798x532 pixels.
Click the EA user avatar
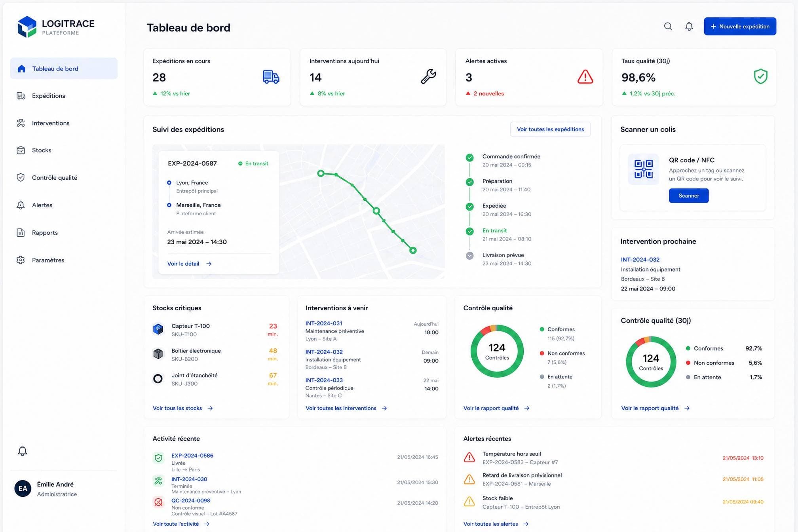pos(23,488)
